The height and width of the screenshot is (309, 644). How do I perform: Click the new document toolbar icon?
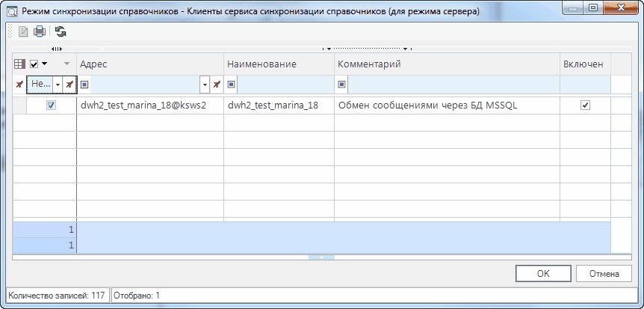pos(22,31)
